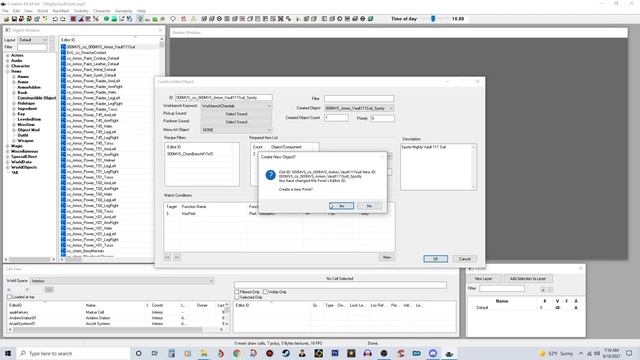Click the bold X-shaped toolbar icon
640x360 pixels.
(281, 19)
